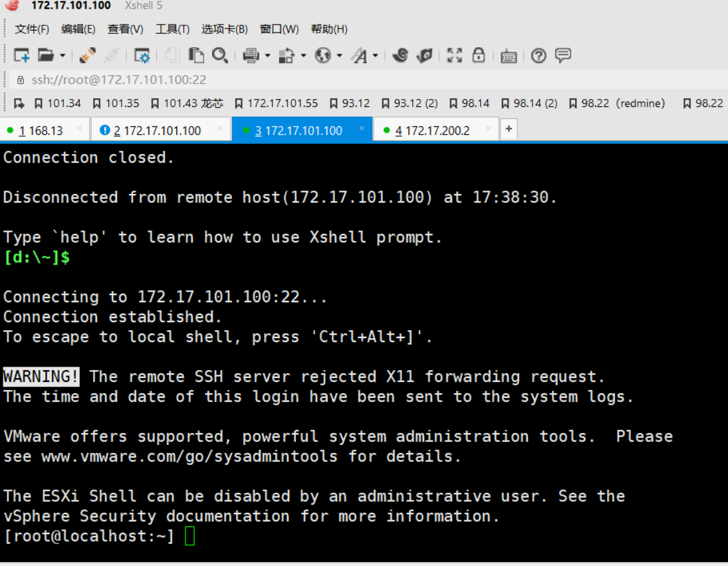Click the Xshell app logo icon

click(x=12, y=5)
